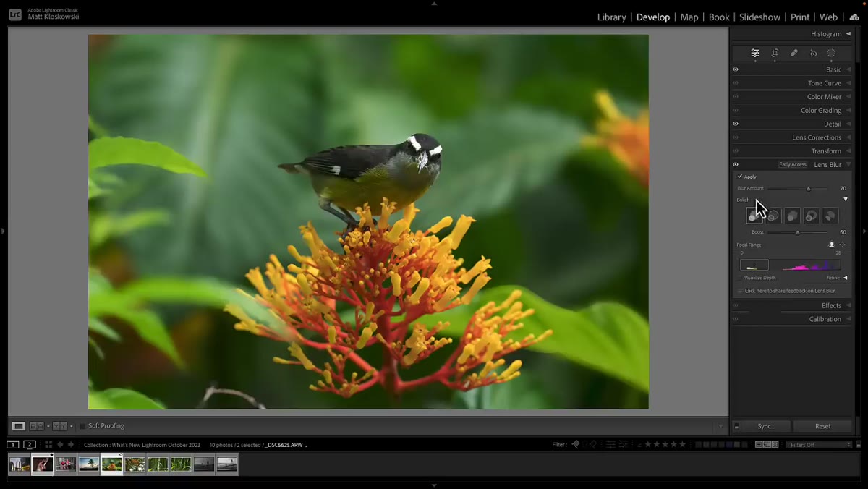Choose the fourth ring bokeh style
Viewport: 868px width, 489px height.
811,216
